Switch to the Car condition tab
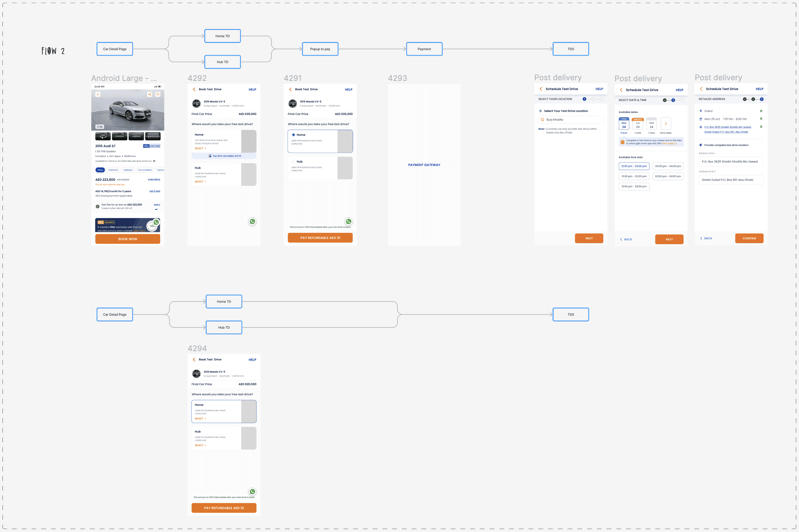799x532 pixels. (x=145, y=170)
